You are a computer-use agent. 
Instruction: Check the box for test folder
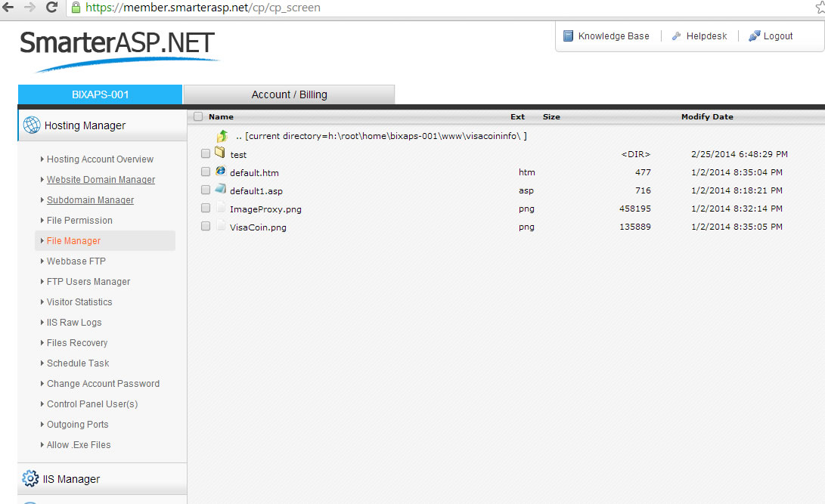coord(206,153)
